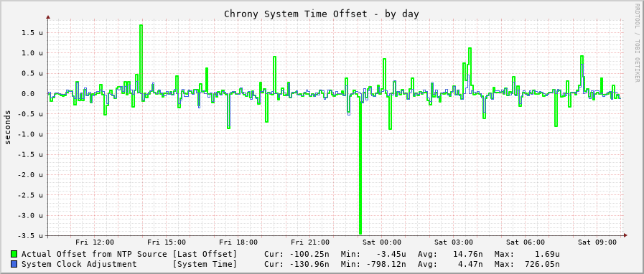Click the Cur value -130.96n
The image size is (644, 274).
(309, 264)
